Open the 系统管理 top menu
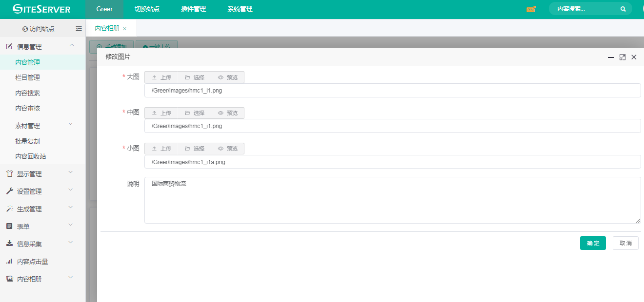Viewport: 644px width, 302px height. [x=240, y=9]
